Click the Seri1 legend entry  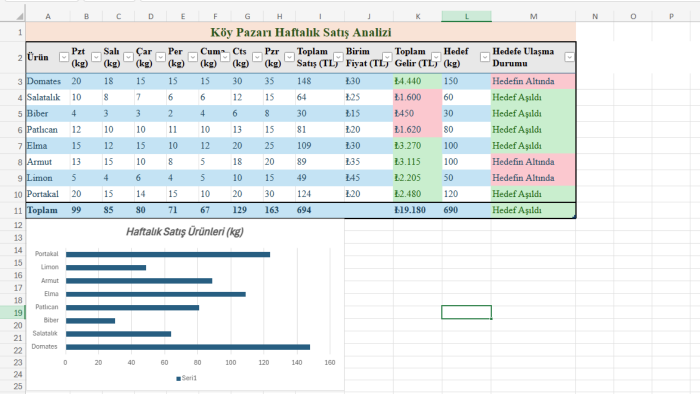pos(187,378)
